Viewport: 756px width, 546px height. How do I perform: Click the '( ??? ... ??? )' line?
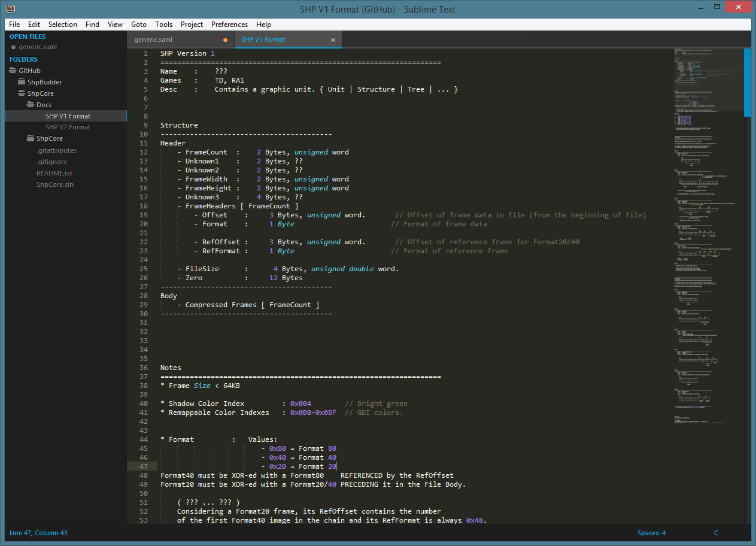[x=208, y=502]
